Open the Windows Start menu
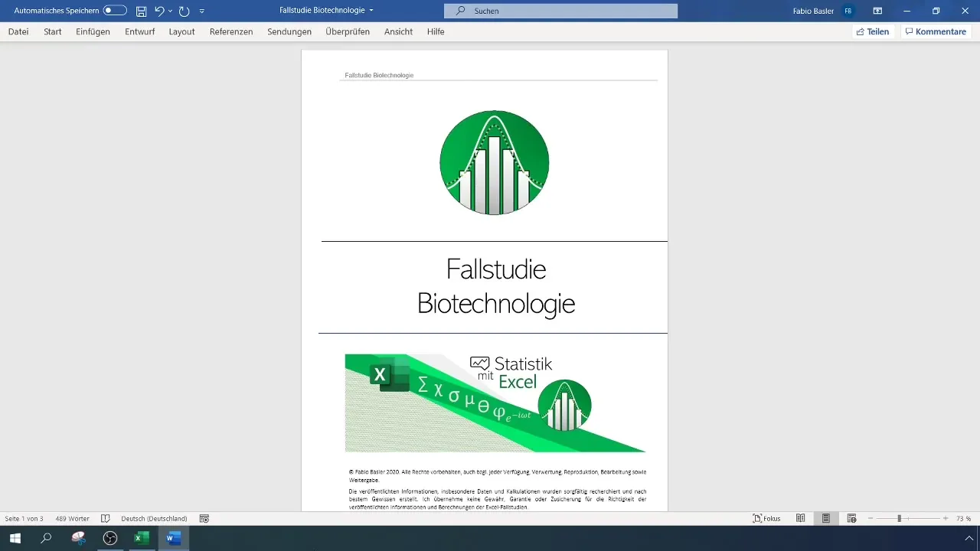980x551 pixels. tap(15, 538)
